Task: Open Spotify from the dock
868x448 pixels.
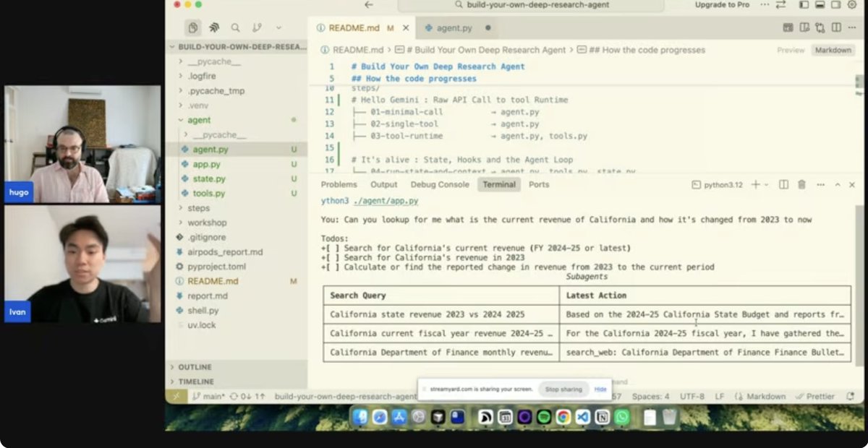Action: 544,417
